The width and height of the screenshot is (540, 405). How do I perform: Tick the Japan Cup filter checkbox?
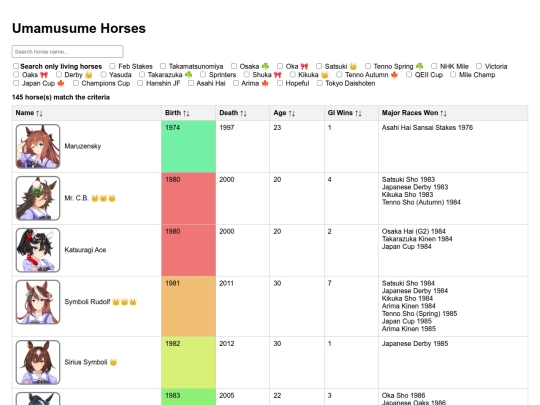click(16, 83)
